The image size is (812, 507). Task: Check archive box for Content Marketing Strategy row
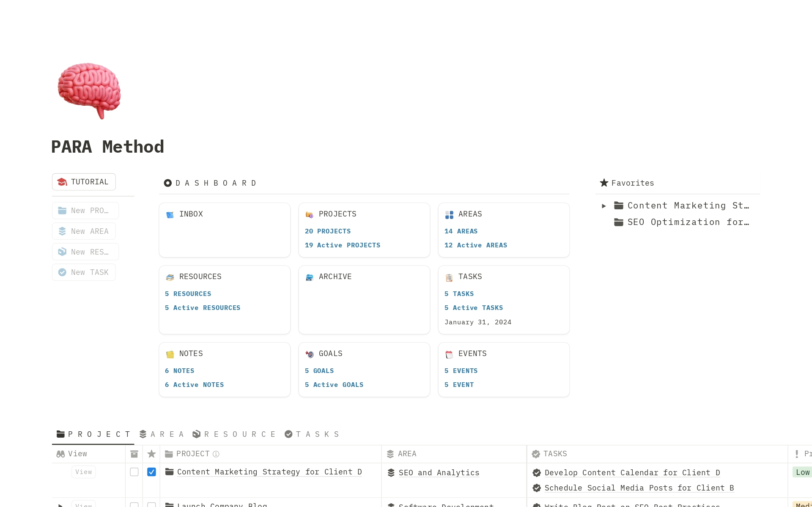point(134,472)
